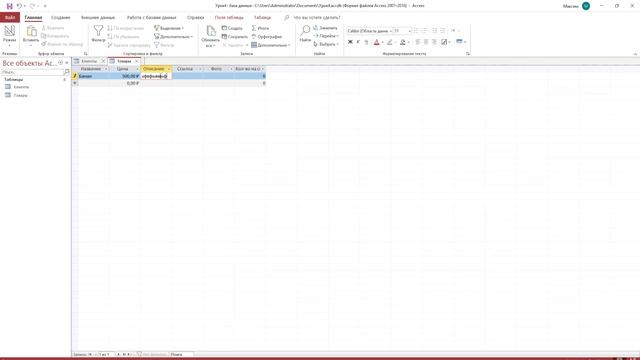The height and width of the screenshot is (360, 640).
Task: Switch to the Поля таблицы ribbon tab
Action: tap(229, 18)
